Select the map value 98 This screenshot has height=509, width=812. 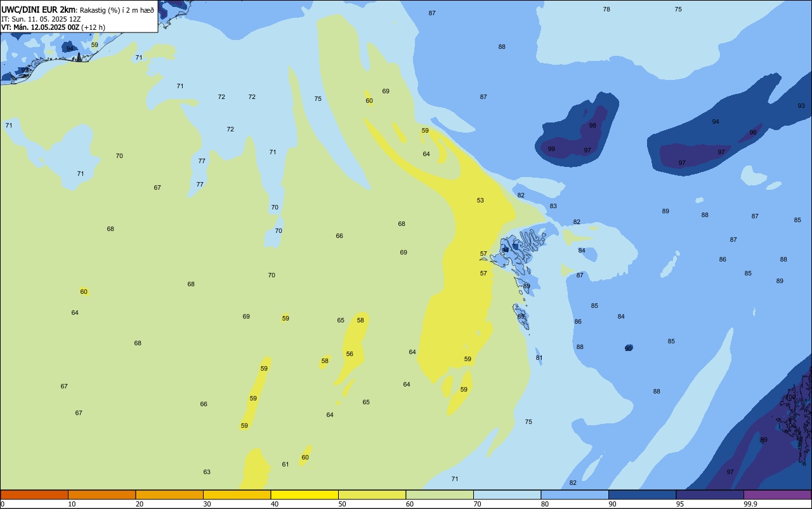(593, 126)
